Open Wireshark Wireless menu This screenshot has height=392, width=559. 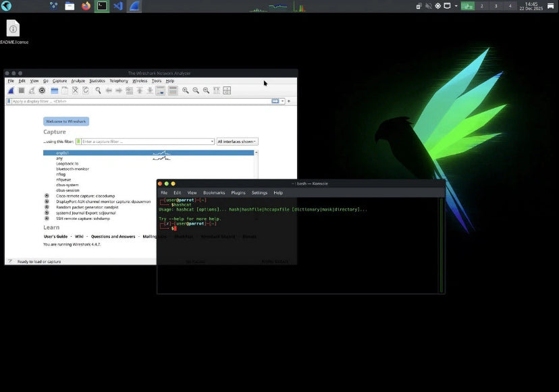pyautogui.click(x=140, y=81)
